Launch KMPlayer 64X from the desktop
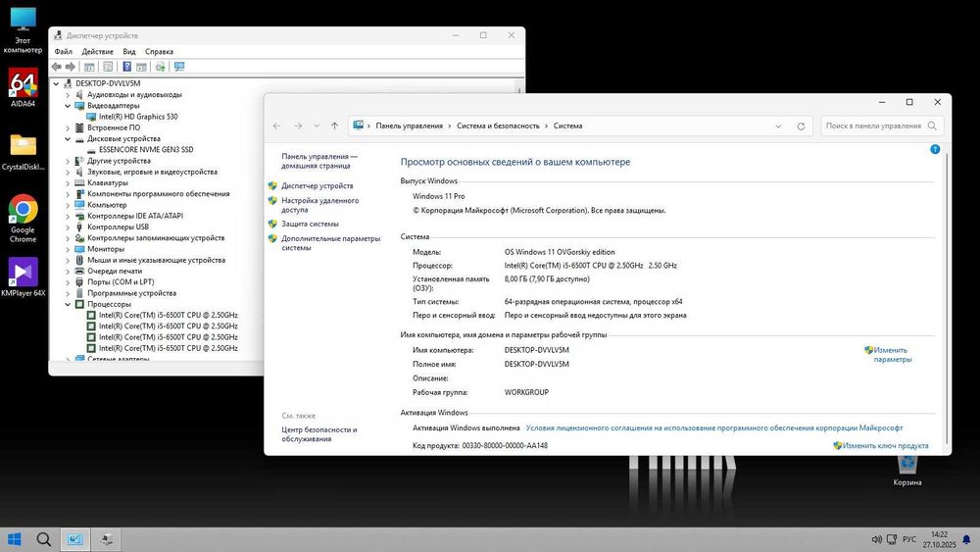980x552 pixels. click(23, 276)
